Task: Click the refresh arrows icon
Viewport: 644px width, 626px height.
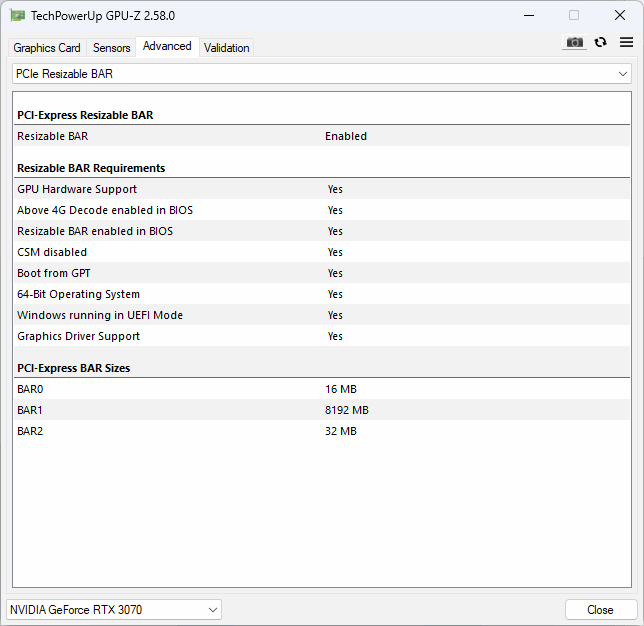Action: pos(600,42)
